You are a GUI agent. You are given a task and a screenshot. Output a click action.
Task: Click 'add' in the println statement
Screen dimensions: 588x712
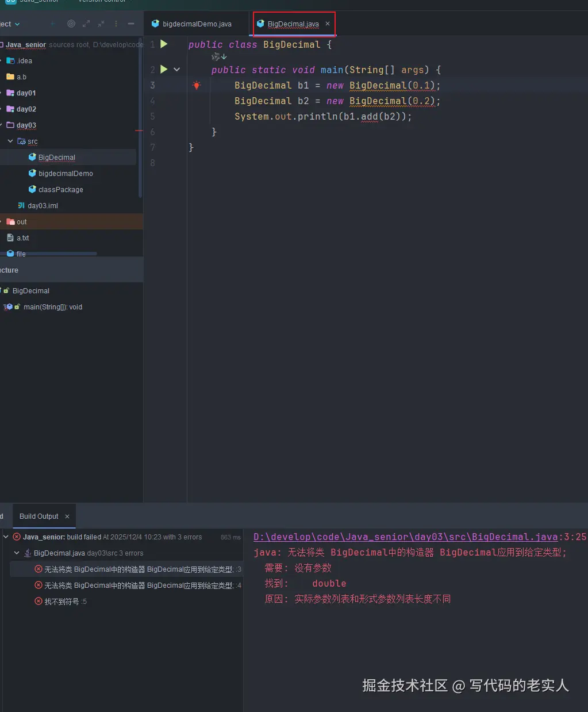tap(370, 116)
